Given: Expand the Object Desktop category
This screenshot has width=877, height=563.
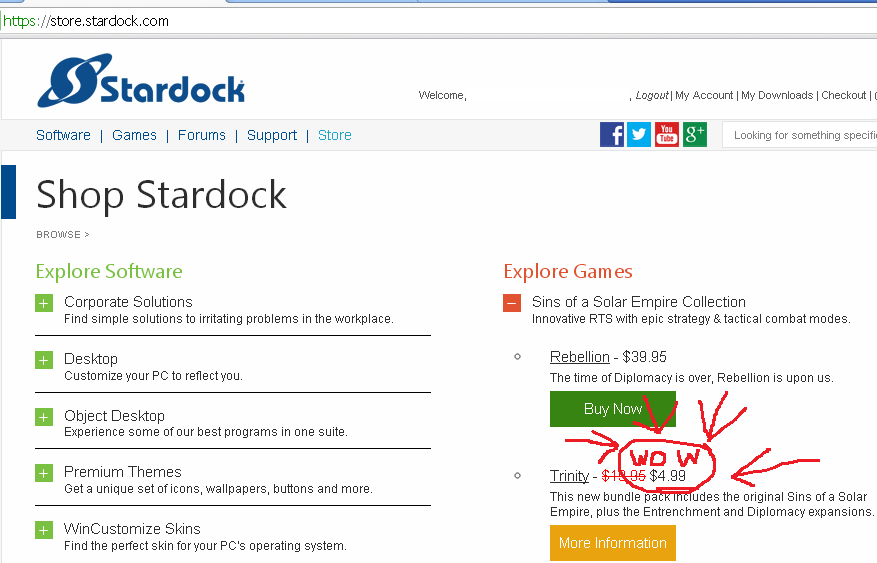Looking at the screenshot, I should (44, 417).
